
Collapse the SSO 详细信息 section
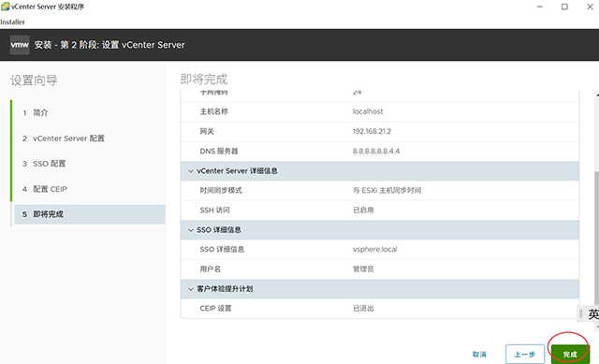coord(191,230)
